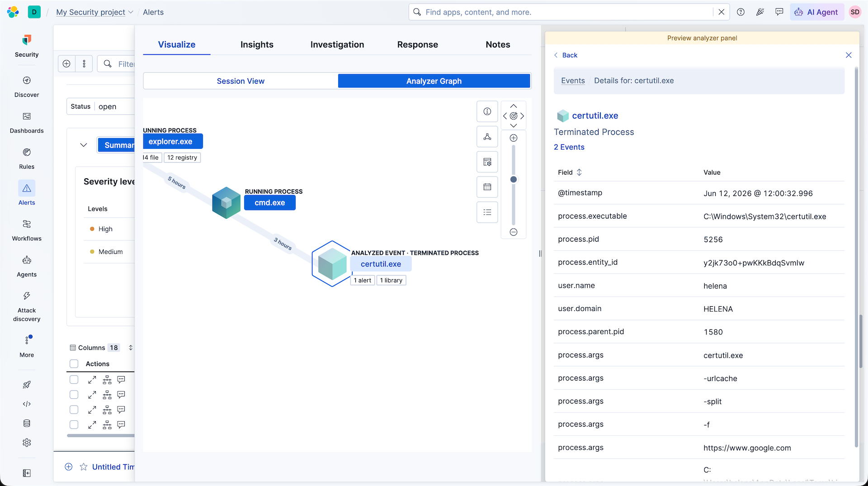
Task: Recenter the analyzer graph view
Action: (514, 116)
